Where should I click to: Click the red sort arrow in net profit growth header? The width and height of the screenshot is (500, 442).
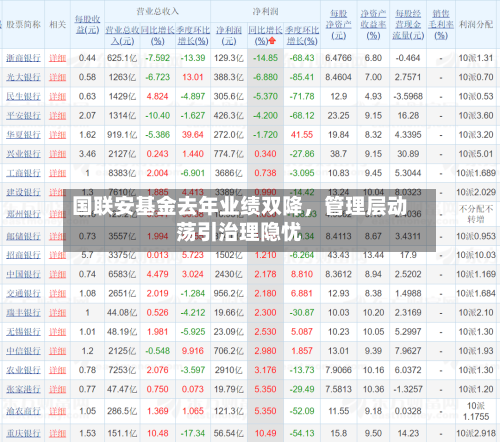pos(272,41)
